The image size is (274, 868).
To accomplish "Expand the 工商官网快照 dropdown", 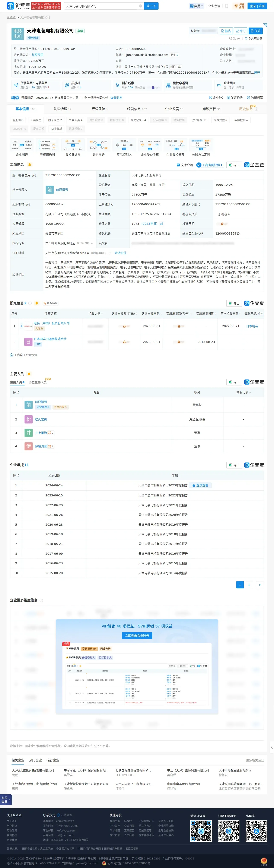I will pos(210,165).
